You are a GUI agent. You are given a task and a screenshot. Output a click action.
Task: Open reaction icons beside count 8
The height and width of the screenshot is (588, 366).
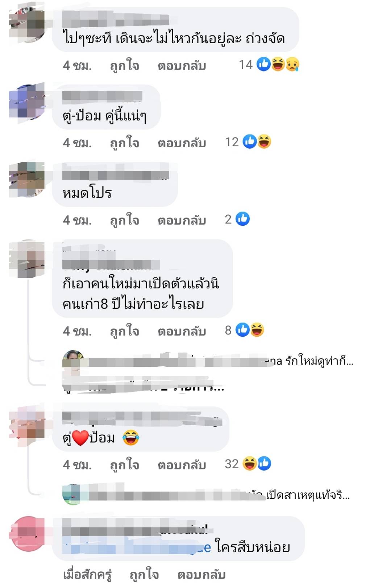point(250,330)
